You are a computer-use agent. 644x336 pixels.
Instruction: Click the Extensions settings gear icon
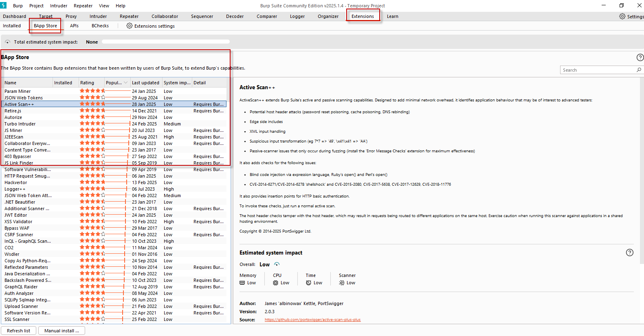pyautogui.click(x=130, y=26)
